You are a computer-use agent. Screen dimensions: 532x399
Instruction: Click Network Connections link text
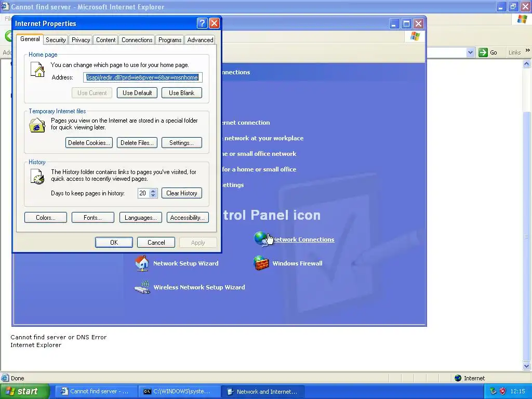click(303, 240)
